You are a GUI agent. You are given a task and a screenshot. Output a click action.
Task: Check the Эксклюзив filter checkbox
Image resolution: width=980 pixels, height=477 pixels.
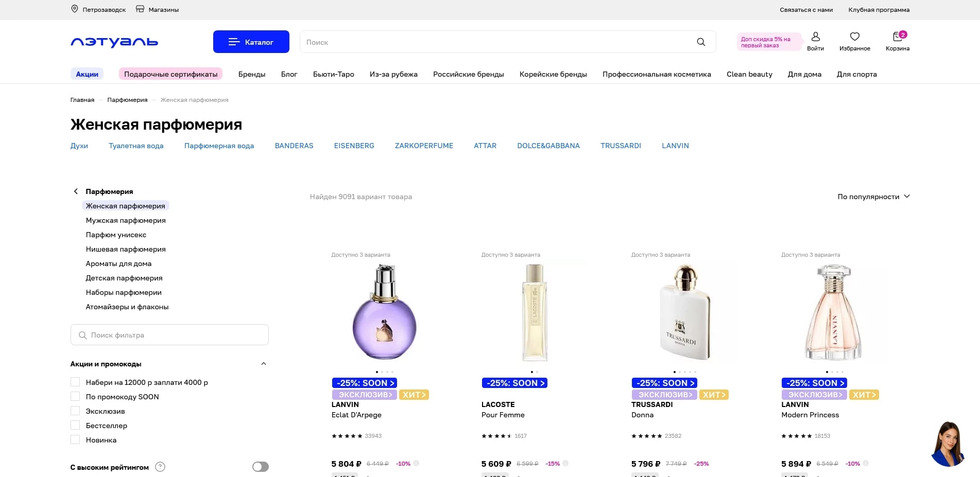click(75, 411)
